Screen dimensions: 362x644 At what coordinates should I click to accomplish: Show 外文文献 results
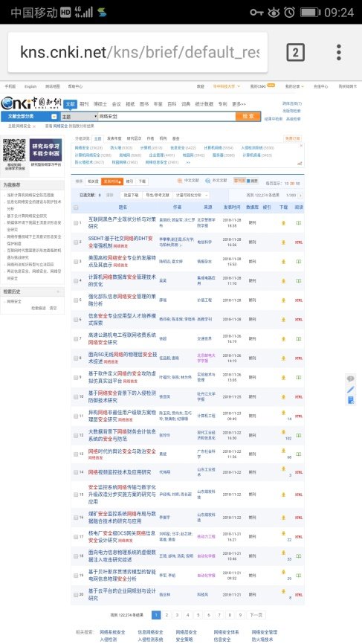(216, 181)
